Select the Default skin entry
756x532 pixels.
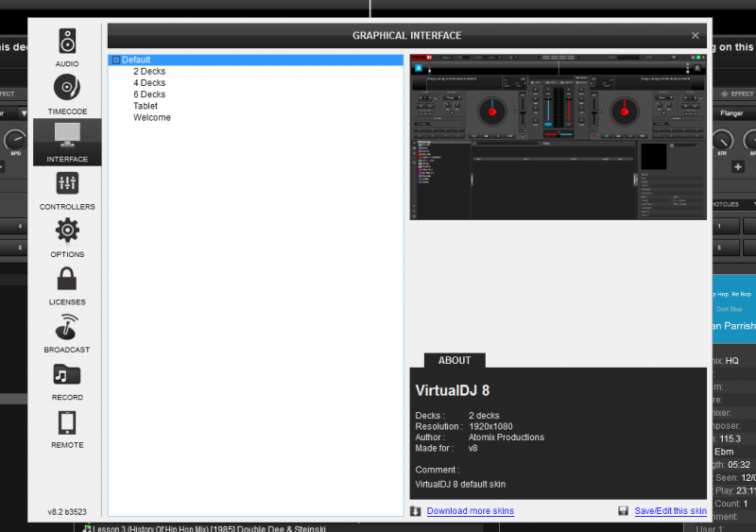point(255,60)
